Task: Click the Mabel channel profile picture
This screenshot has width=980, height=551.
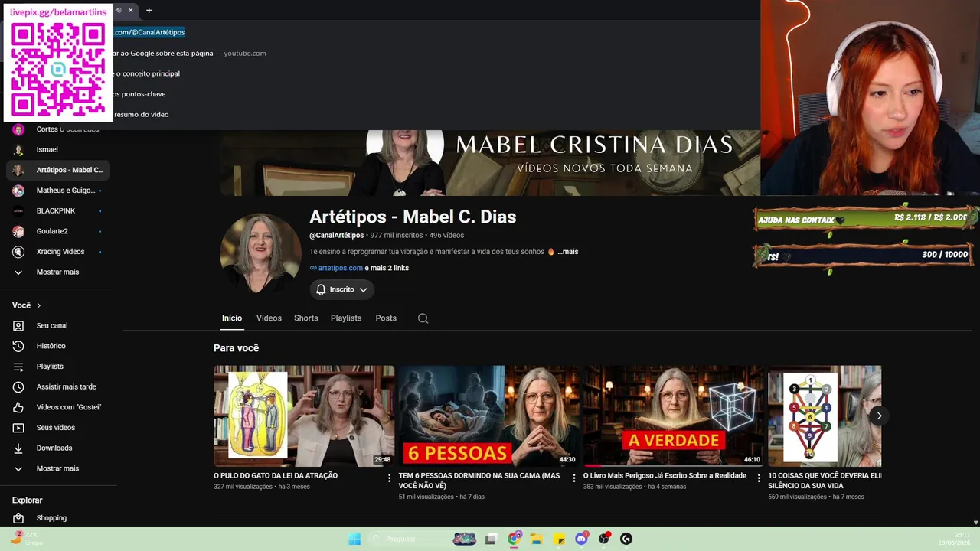Action: pyautogui.click(x=260, y=253)
